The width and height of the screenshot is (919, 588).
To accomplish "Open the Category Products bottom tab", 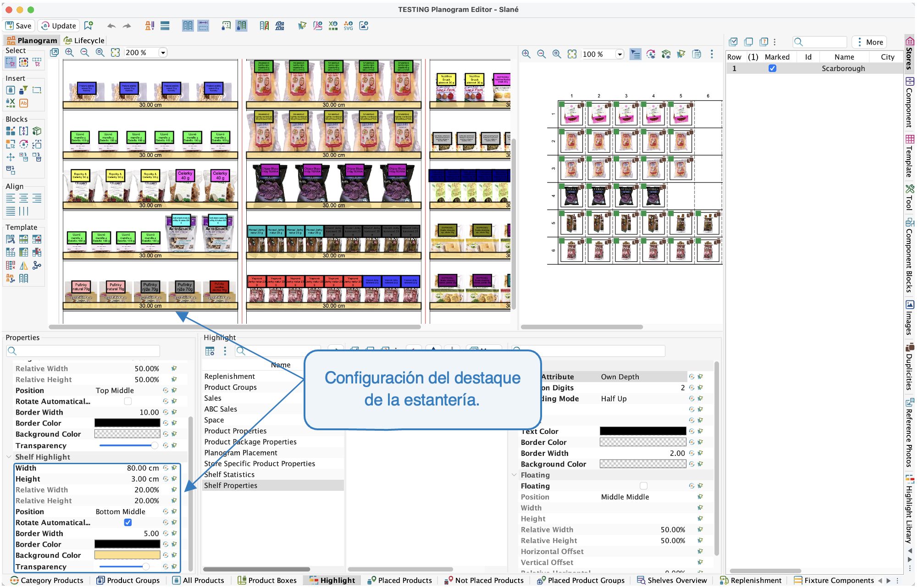I will point(47,580).
